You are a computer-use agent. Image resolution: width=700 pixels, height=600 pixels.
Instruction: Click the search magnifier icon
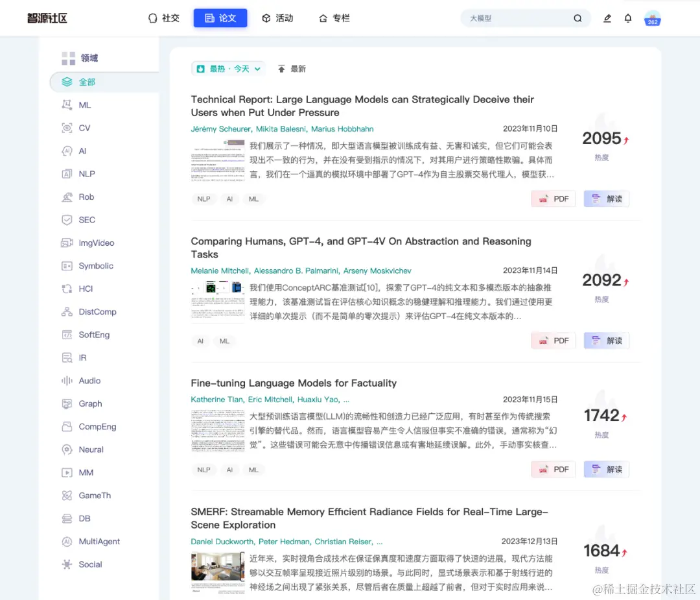coord(577,18)
